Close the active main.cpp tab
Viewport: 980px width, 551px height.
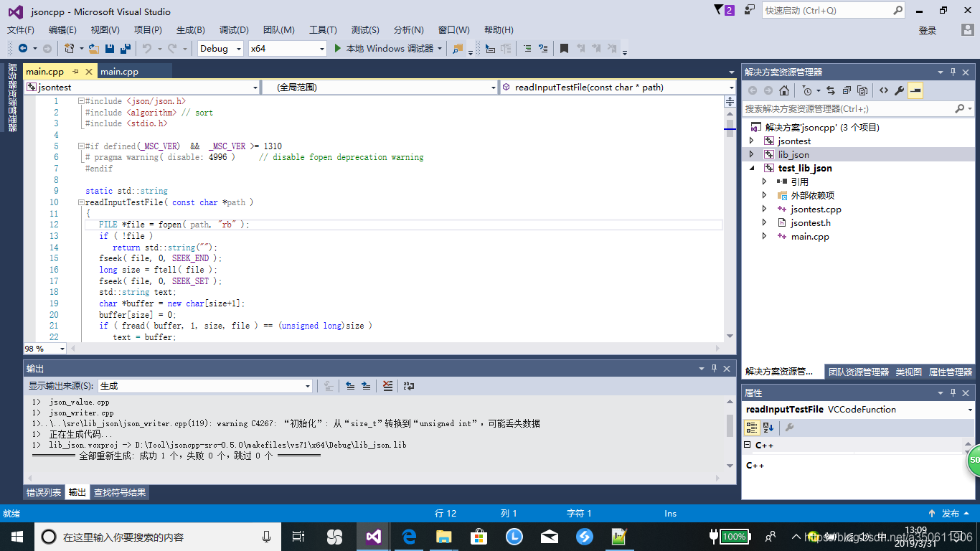(89, 72)
